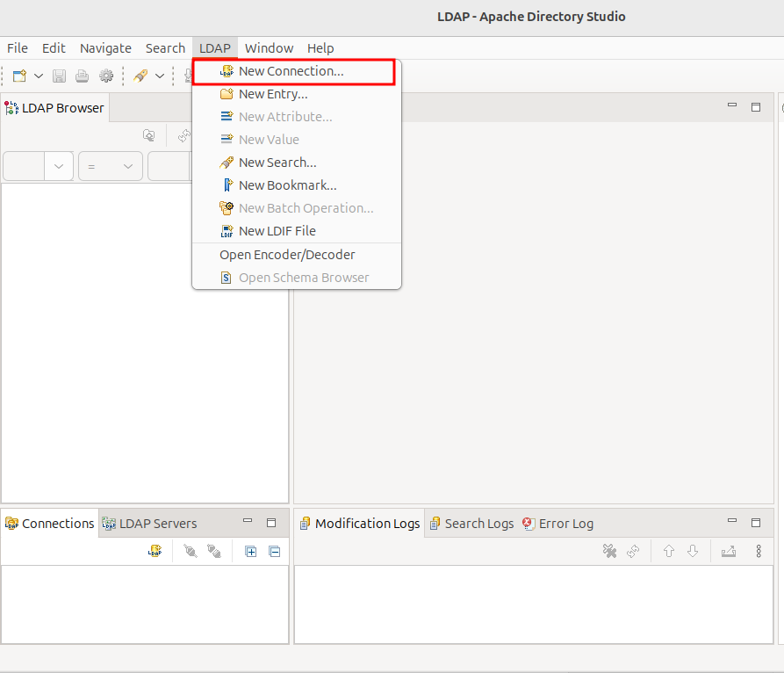
Task: Switch to the Search Logs tab
Action: [x=471, y=524]
